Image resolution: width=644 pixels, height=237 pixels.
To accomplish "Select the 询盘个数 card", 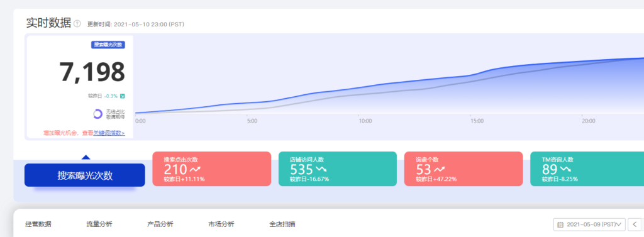I will coord(464,169).
